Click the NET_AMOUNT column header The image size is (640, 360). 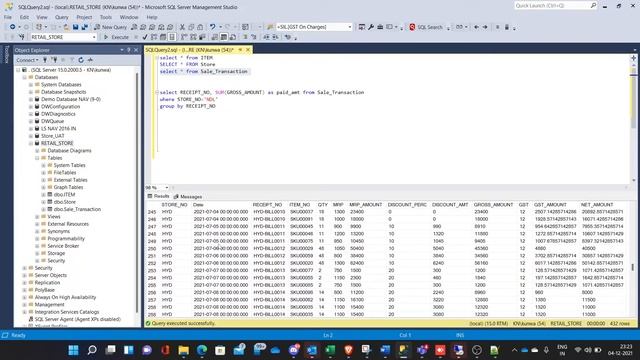(x=597, y=204)
